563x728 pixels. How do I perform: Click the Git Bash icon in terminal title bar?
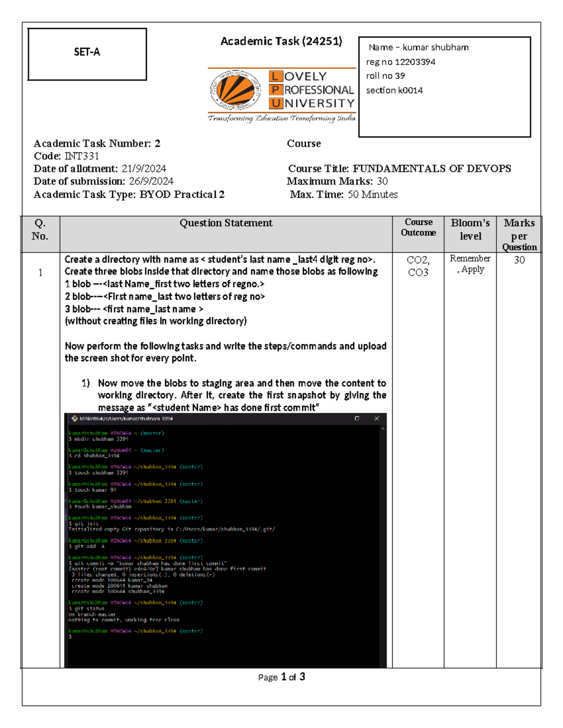(x=74, y=418)
